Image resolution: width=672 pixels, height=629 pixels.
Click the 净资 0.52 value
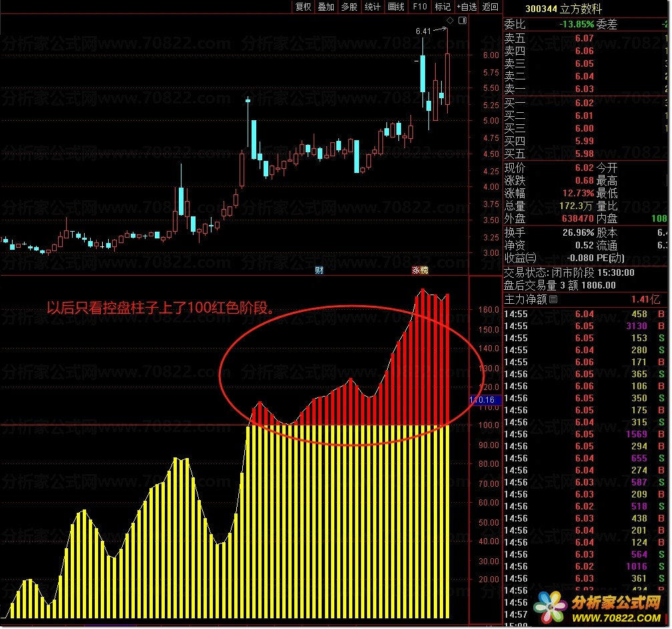585,246
